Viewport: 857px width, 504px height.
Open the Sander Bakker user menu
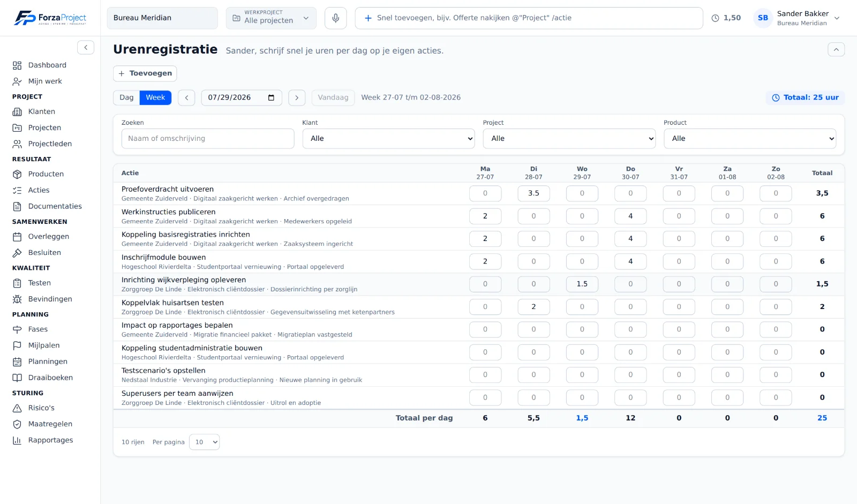point(797,18)
